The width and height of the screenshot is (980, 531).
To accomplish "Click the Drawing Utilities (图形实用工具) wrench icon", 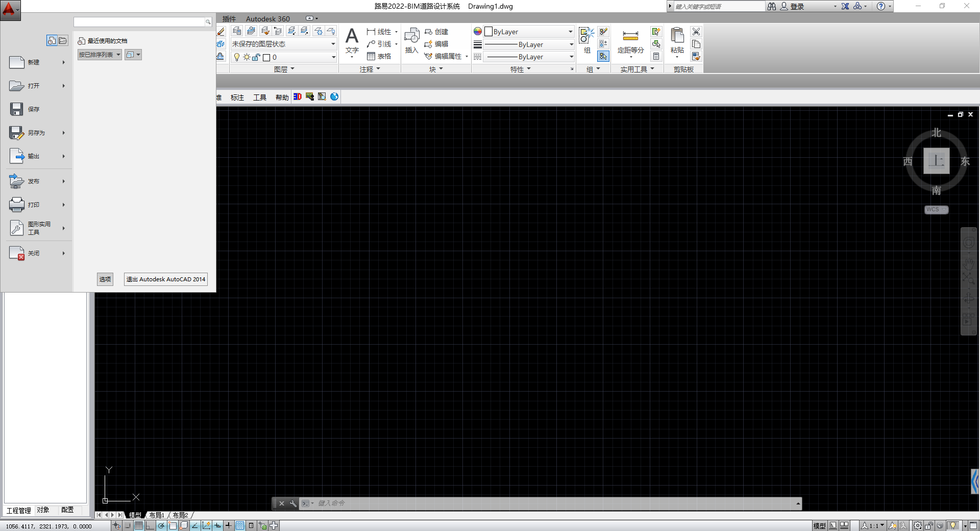I will click(17, 228).
